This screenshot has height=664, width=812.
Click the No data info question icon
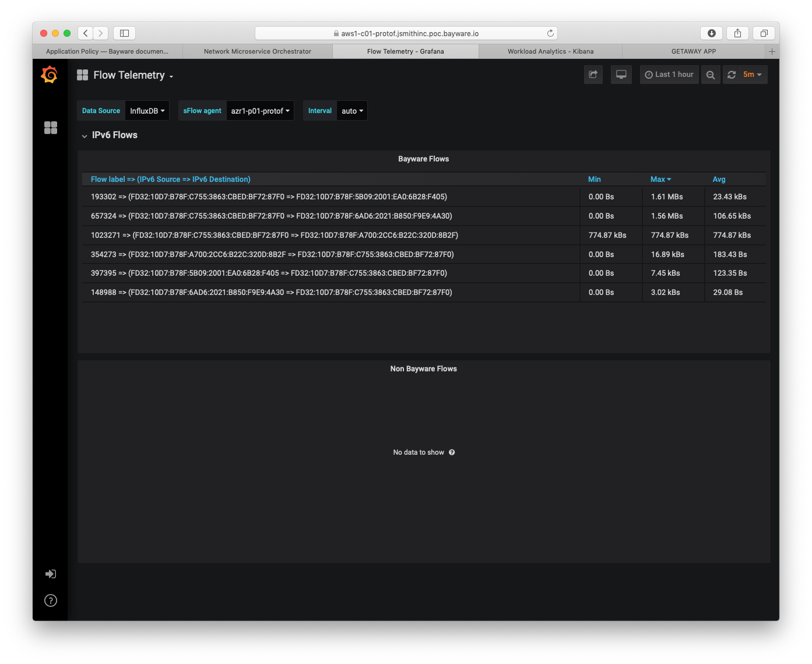tap(452, 452)
